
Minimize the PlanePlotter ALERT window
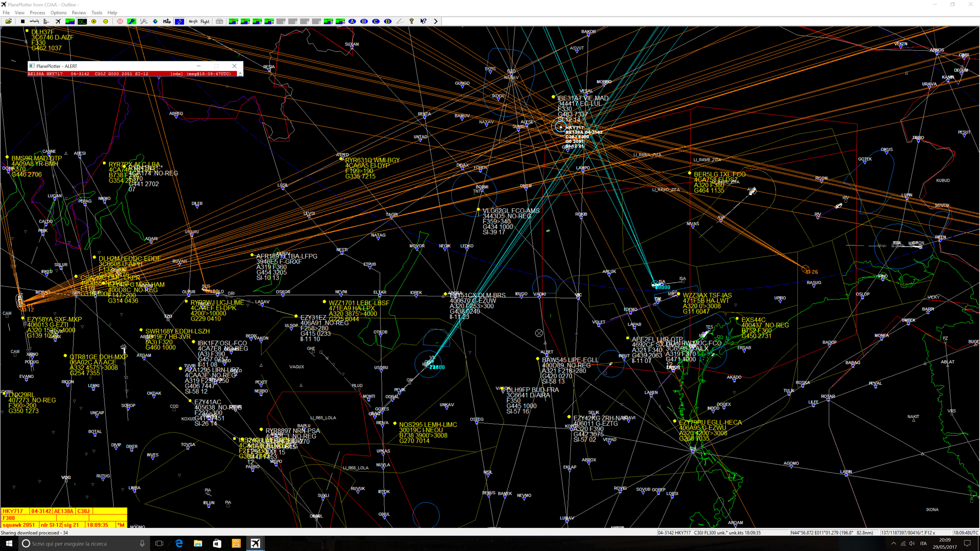point(198,66)
